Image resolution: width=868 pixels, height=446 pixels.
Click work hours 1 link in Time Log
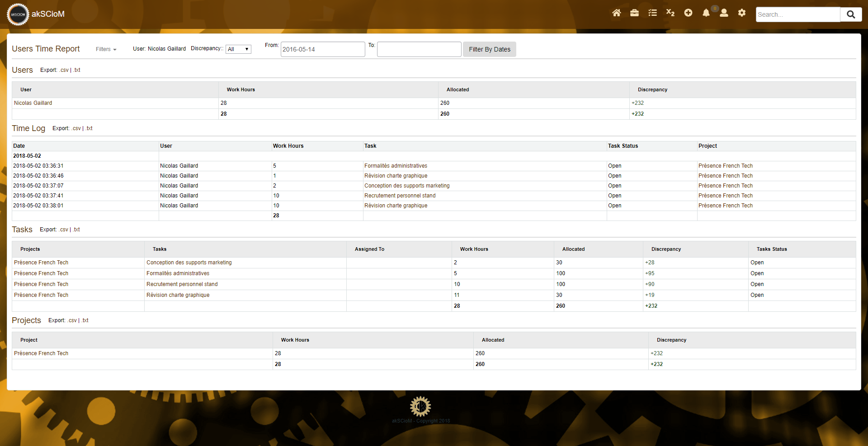click(x=274, y=176)
